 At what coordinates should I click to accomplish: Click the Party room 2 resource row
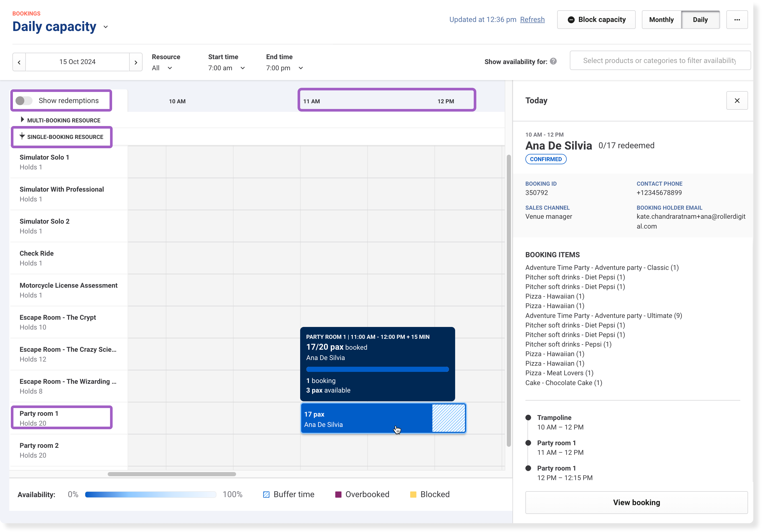69,450
